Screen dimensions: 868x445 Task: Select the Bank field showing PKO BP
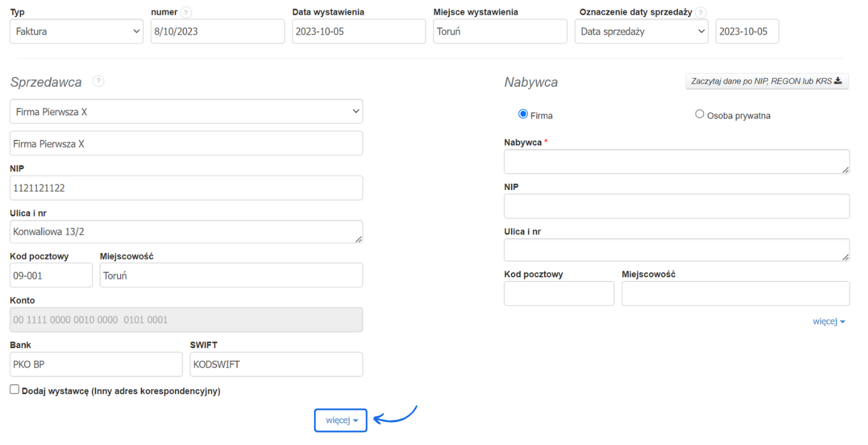coord(95,364)
